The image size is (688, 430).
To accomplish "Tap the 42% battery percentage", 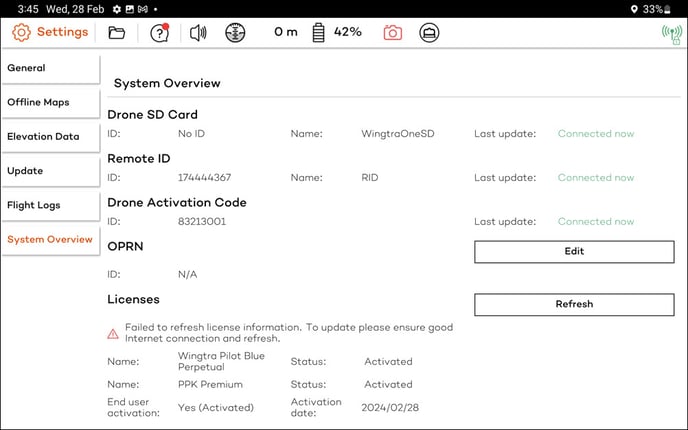I will point(348,32).
